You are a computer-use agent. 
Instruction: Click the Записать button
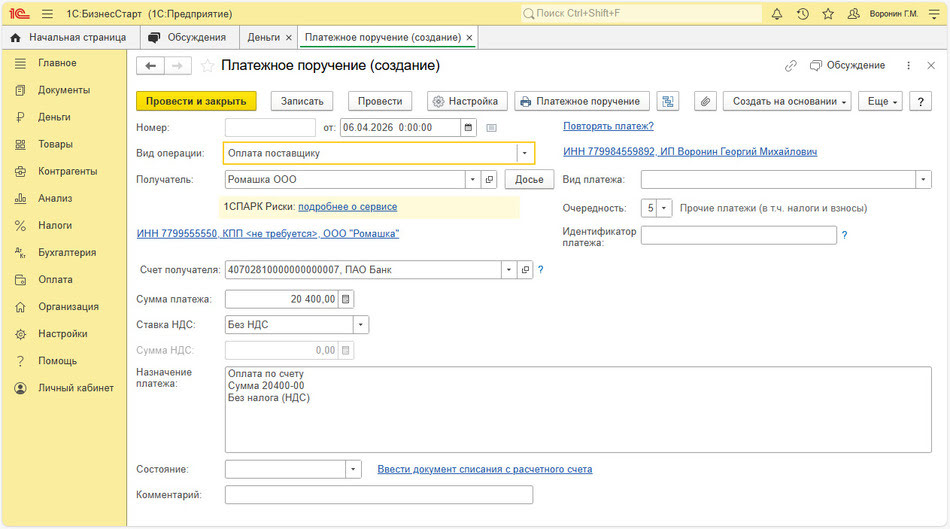tap(302, 101)
